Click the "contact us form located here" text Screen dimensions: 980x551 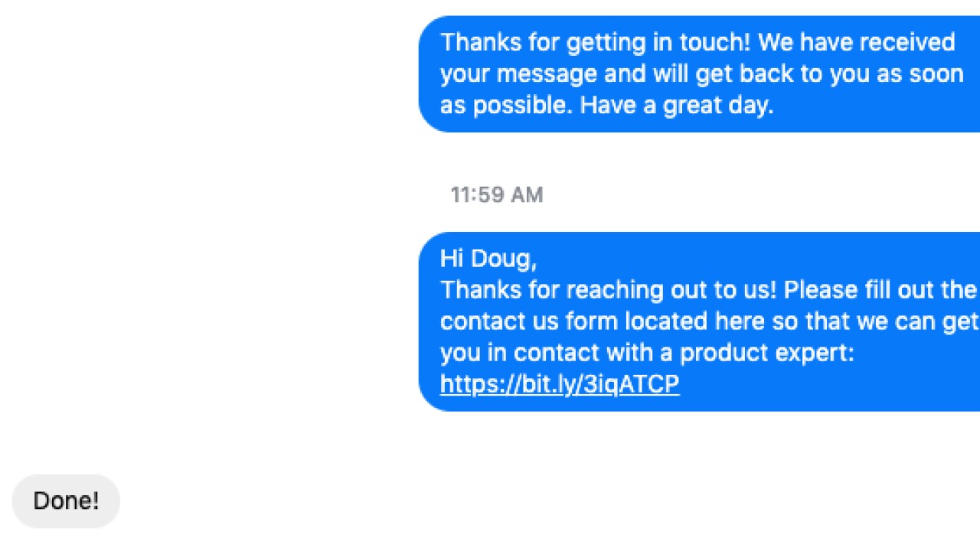pos(603,321)
